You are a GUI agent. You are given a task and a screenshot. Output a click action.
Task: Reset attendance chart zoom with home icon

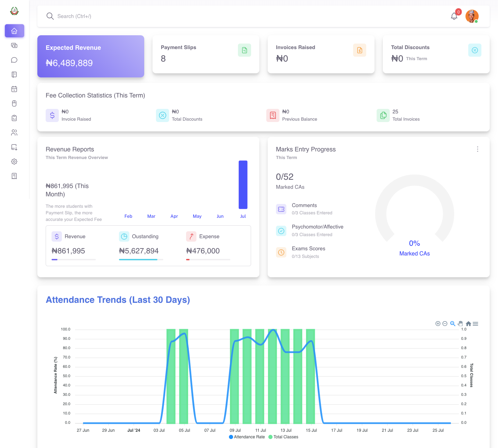click(x=468, y=324)
